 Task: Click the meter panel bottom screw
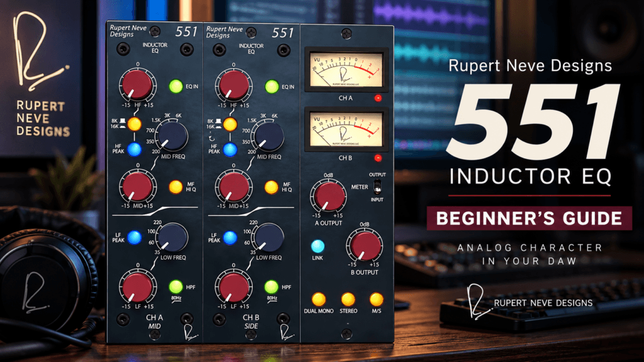click(347, 334)
